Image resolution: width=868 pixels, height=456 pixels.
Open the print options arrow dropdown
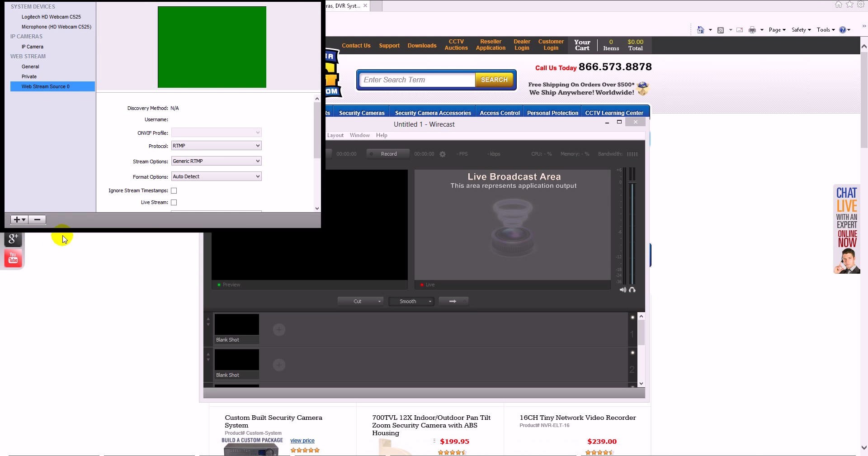[762, 30]
